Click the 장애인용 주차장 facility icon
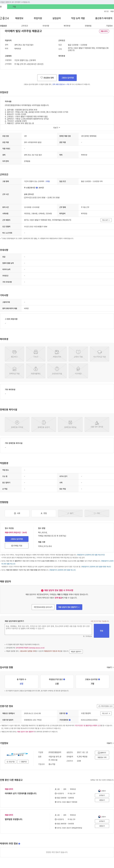114x868 pixels. pos(17,424)
